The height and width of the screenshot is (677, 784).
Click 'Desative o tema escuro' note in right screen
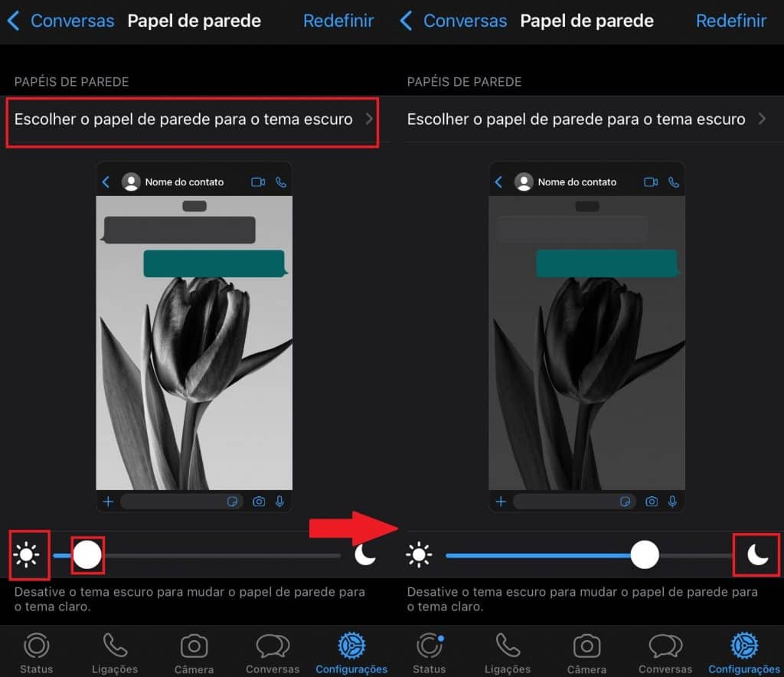(582, 599)
